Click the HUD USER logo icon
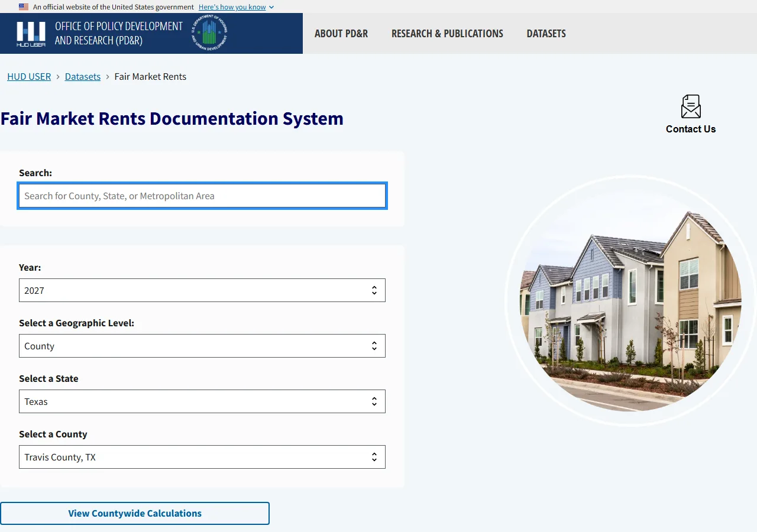 coord(31,34)
